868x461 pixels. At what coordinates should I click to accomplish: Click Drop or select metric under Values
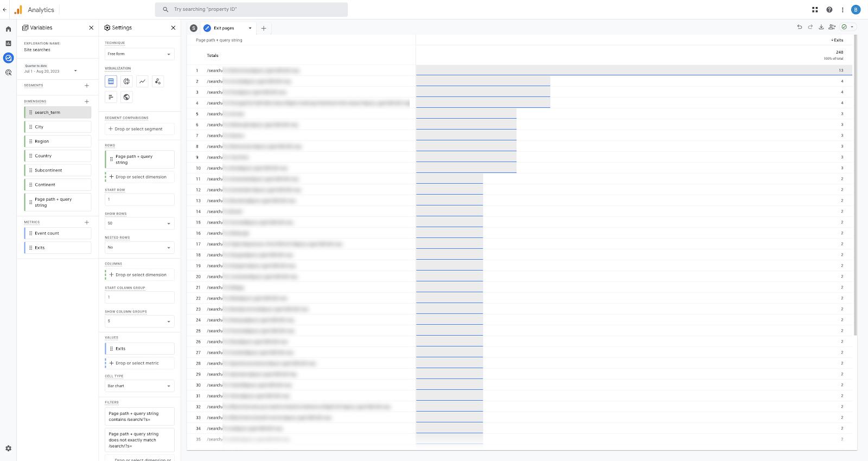pos(139,363)
